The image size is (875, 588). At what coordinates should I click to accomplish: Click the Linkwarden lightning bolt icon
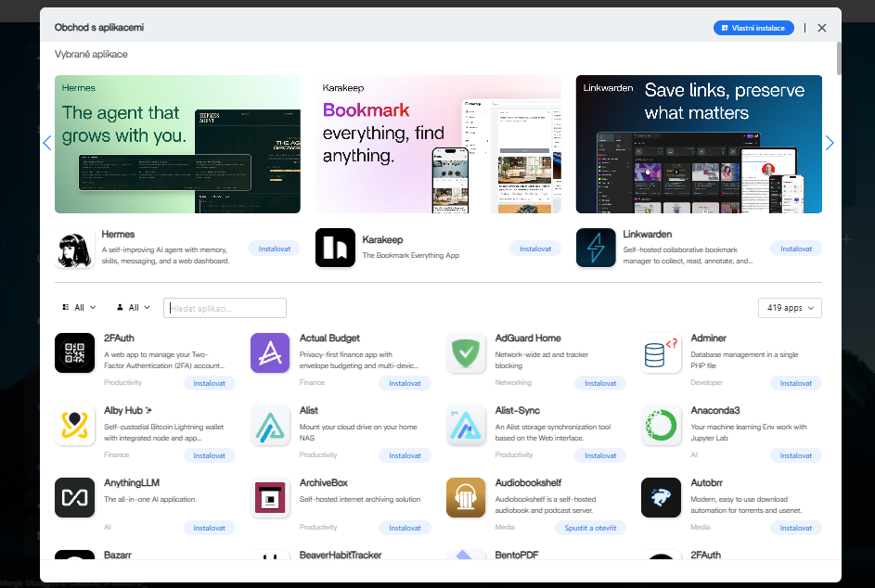tap(596, 248)
